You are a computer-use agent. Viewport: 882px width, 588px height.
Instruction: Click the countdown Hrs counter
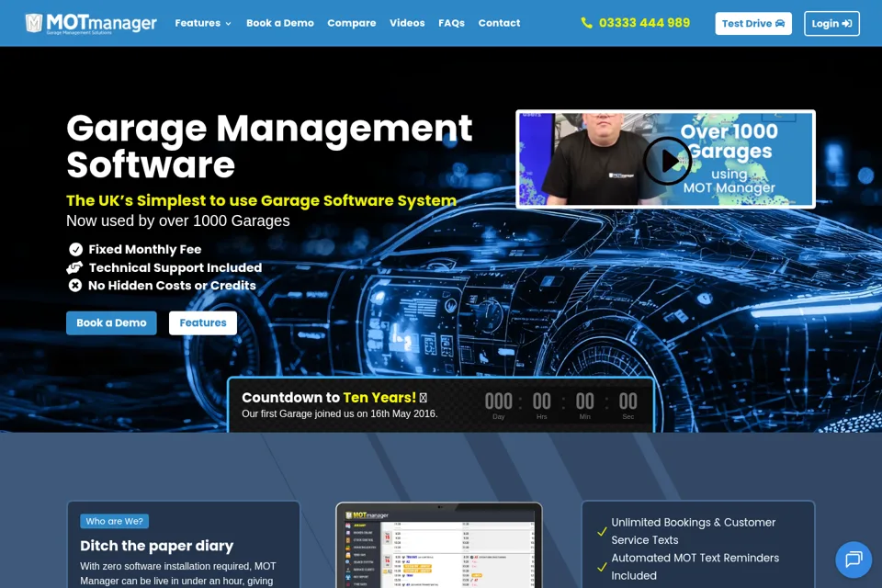click(x=542, y=405)
